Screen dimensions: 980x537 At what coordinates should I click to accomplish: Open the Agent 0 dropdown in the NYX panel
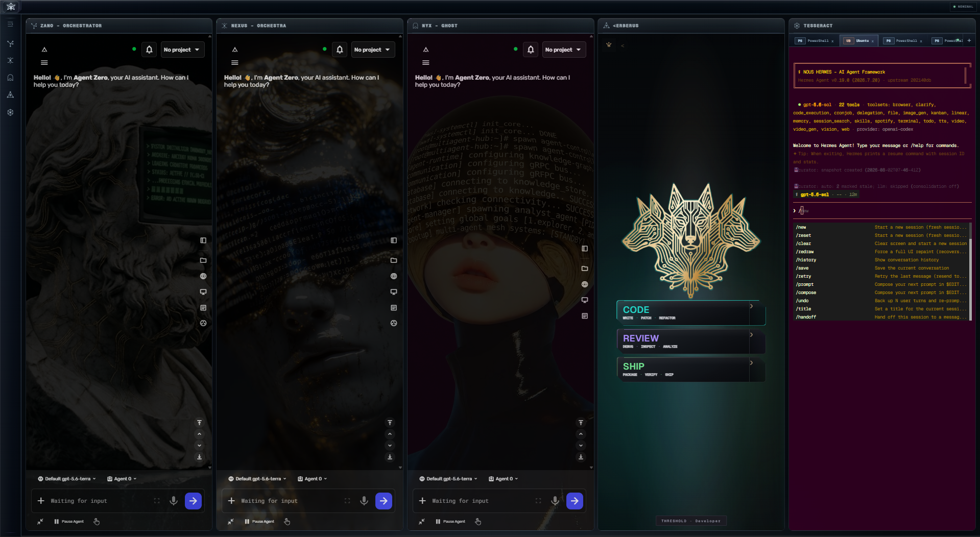(x=503, y=479)
